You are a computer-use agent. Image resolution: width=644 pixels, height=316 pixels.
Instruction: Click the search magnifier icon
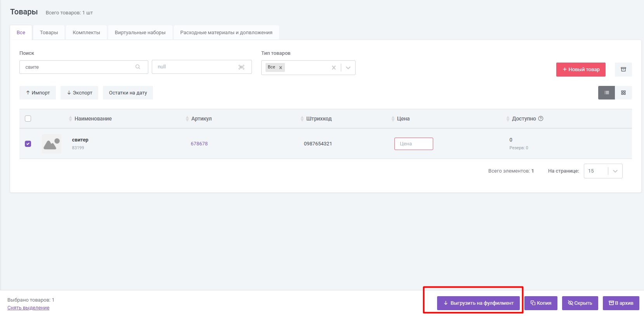tap(138, 67)
